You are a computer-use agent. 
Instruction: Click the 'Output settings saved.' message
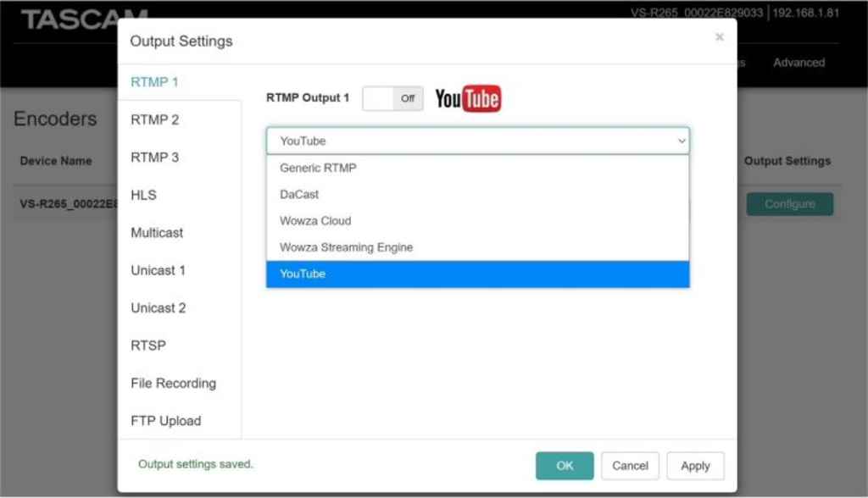pos(196,464)
